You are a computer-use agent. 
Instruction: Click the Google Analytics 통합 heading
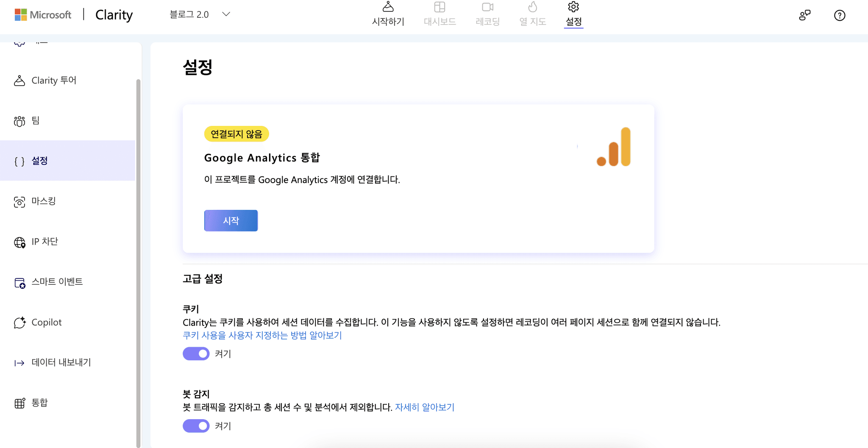[x=262, y=158]
